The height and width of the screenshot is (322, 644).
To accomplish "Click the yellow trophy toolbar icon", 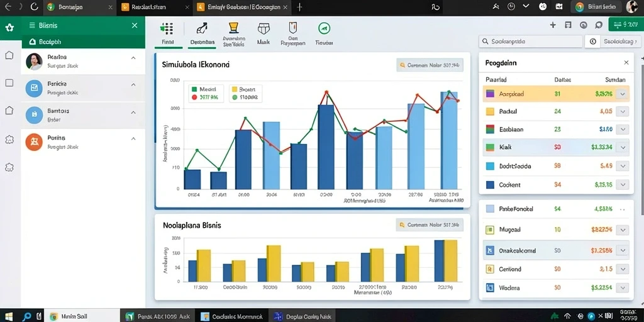I will [x=234, y=28].
